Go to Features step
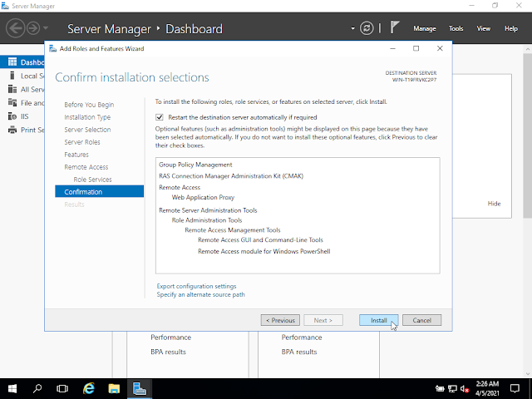Image resolution: width=532 pixels, height=399 pixels. coord(76,155)
